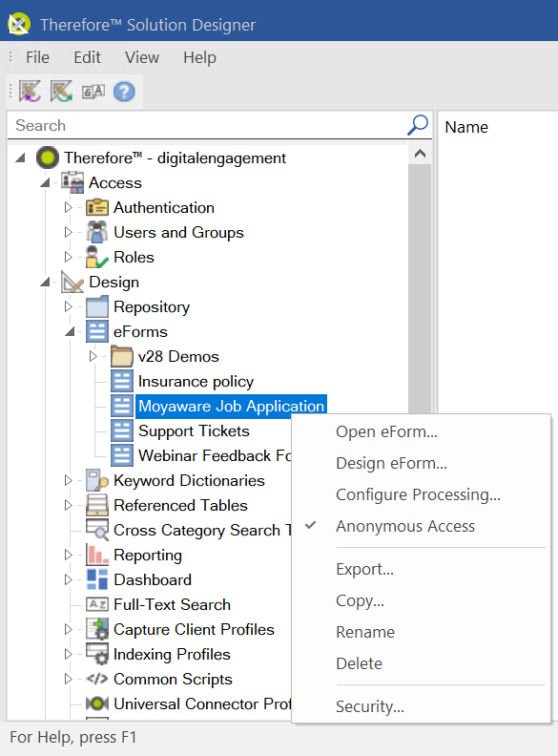
Task: Click the second toolbar icon with green arrow
Action: pos(61,91)
